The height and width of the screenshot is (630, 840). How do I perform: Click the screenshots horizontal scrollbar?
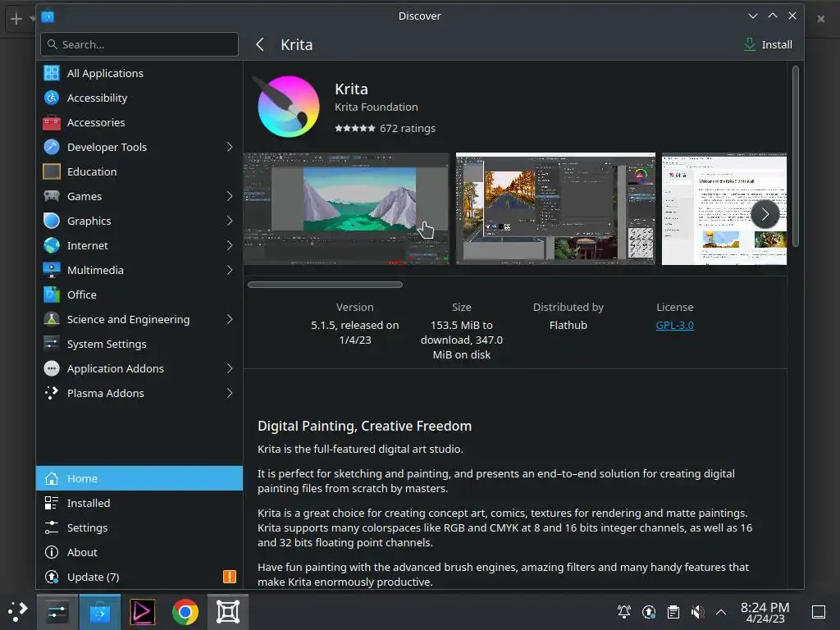point(325,285)
